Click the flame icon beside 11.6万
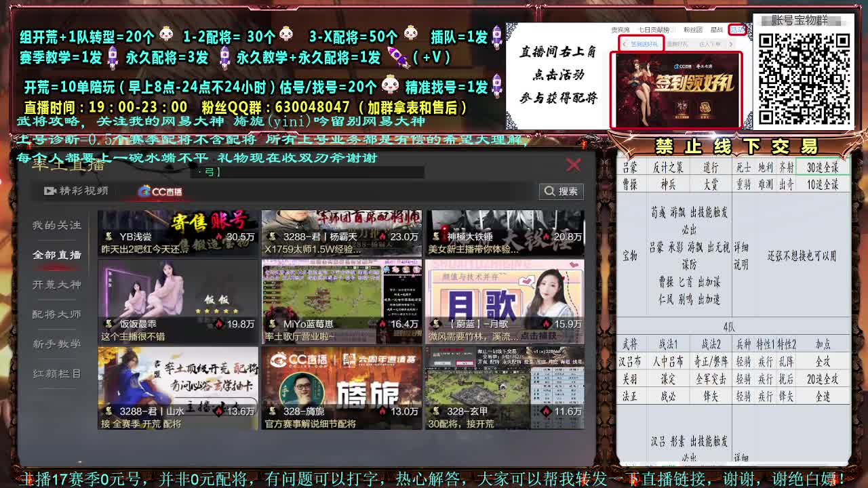This screenshot has height=488, width=868. [547, 411]
